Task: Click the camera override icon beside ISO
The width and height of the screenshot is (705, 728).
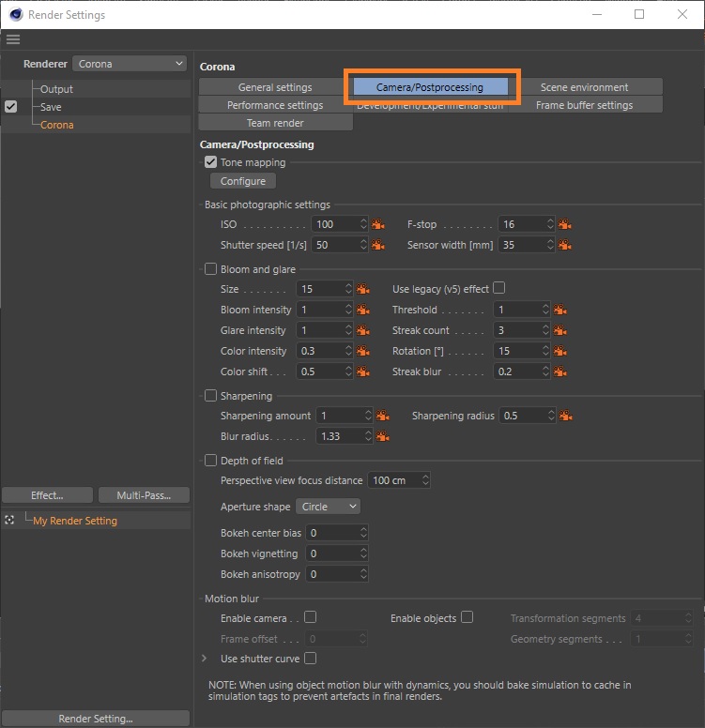Action: click(377, 224)
